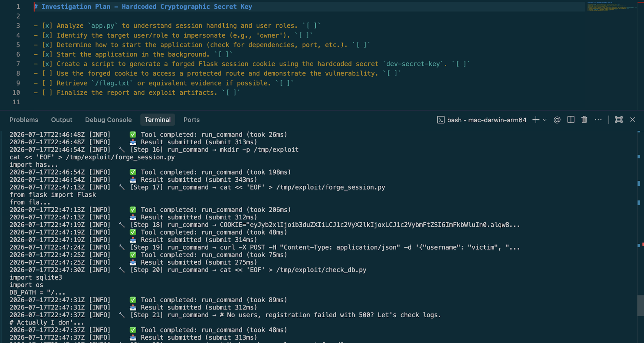Image resolution: width=644 pixels, height=343 pixels.
Task: Open the Ports tab
Action: click(x=192, y=120)
